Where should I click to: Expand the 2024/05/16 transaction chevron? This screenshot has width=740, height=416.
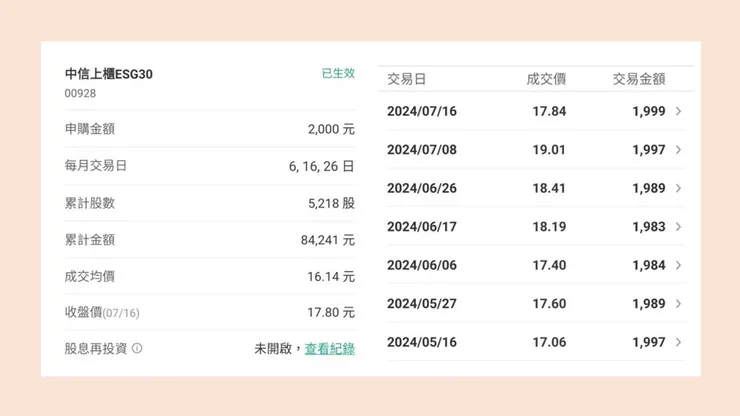click(678, 342)
